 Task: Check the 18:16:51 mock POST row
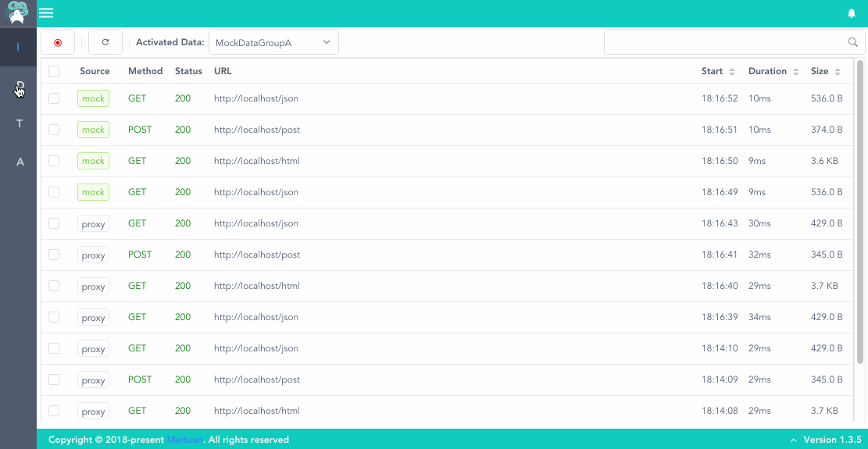click(54, 130)
